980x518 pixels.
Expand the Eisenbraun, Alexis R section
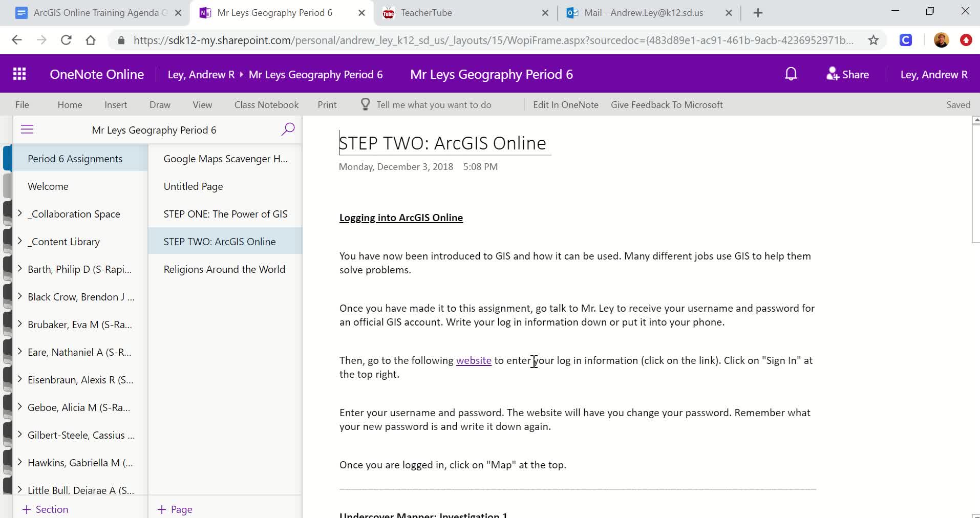coord(19,379)
